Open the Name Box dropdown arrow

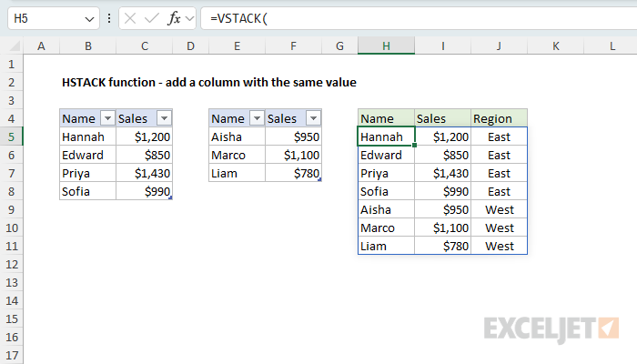tap(89, 19)
